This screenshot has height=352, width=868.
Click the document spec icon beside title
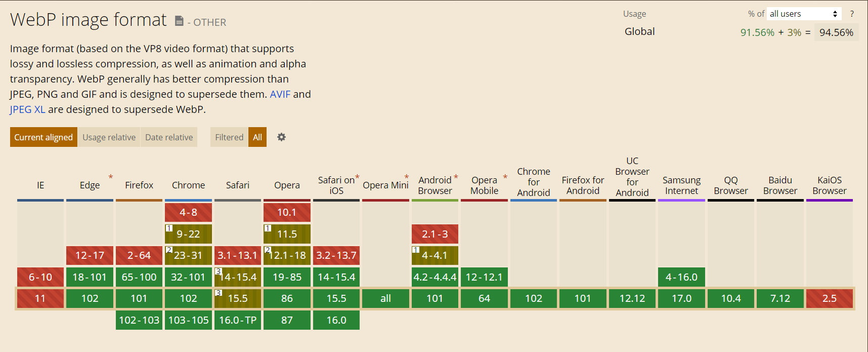[179, 21]
